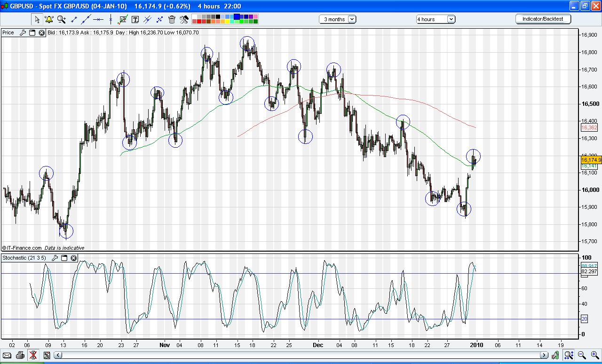This screenshot has height=364, width=602.
Task: Close the Price panel
Action: point(41,32)
